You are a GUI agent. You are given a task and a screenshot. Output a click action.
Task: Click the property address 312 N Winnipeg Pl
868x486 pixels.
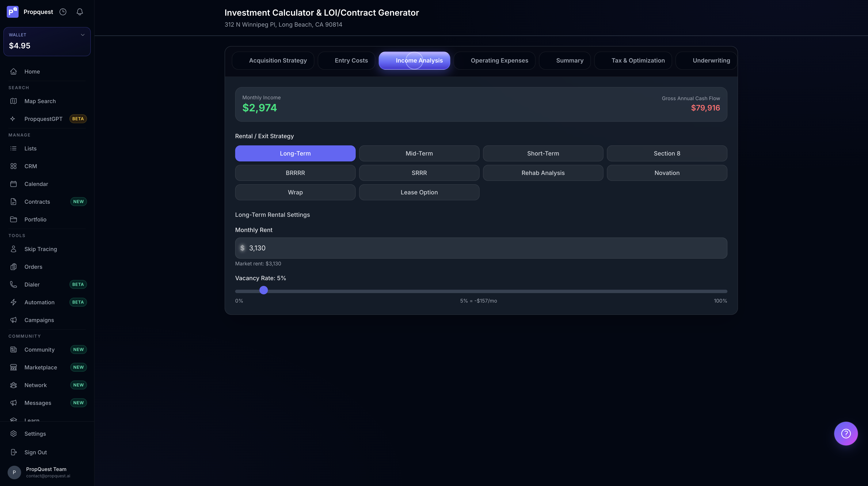pos(283,25)
